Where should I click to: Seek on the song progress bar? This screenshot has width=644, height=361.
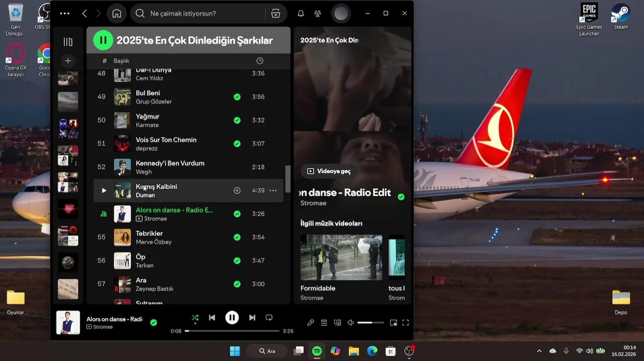(232, 331)
